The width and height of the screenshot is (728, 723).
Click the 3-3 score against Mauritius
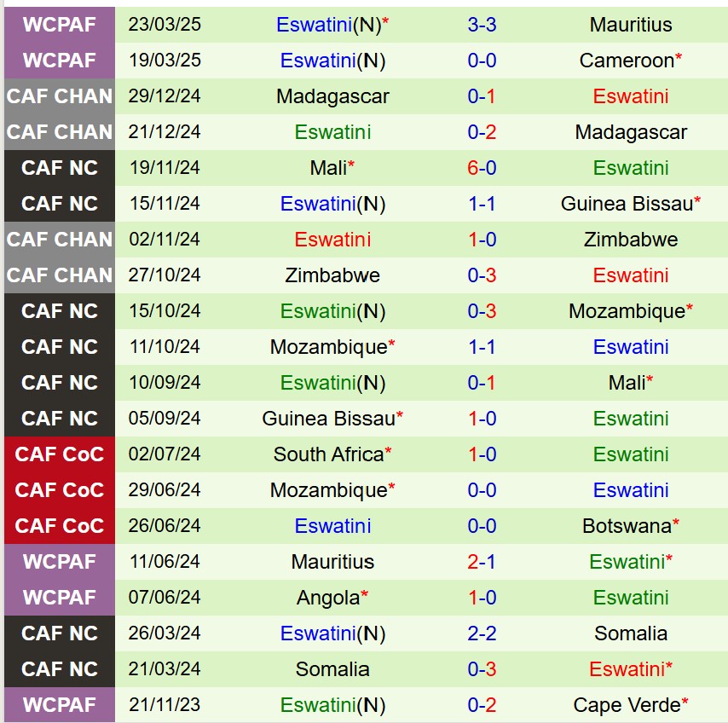(x=482, y=25)
